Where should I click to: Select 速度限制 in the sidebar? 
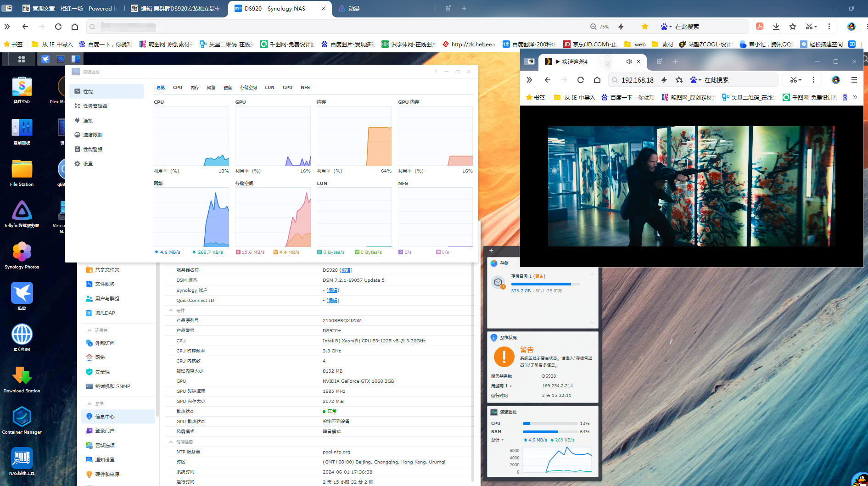(106, 135)
